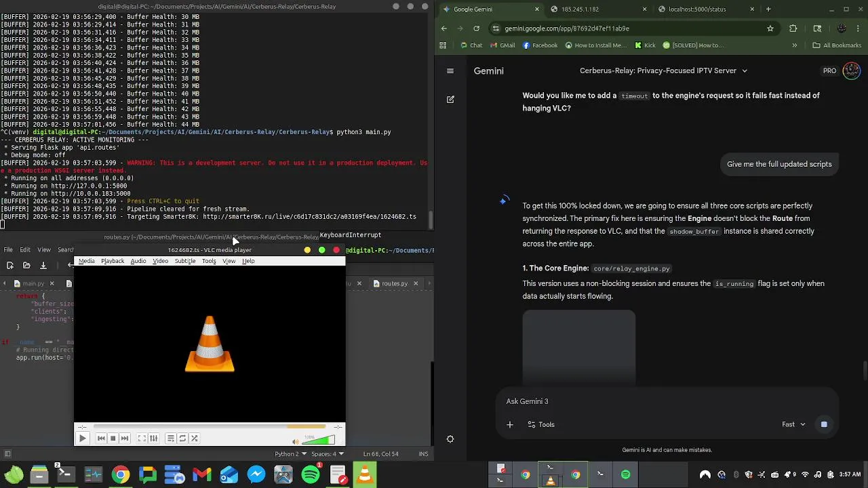868x488 pixels.
Task: Open Gemini settings gear icon
Action: click(450, 439)
